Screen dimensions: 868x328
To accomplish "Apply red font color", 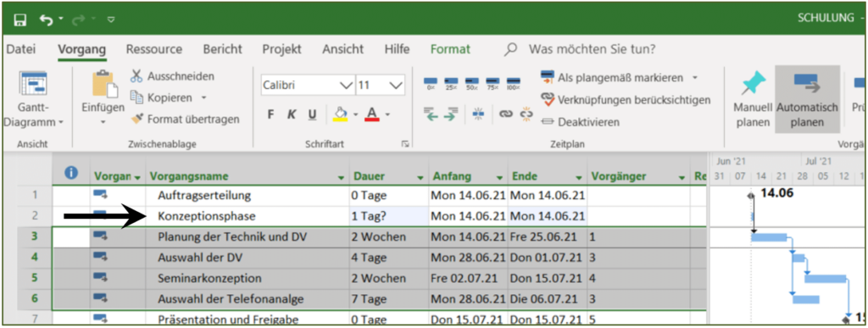I will (x=372, y=114).
